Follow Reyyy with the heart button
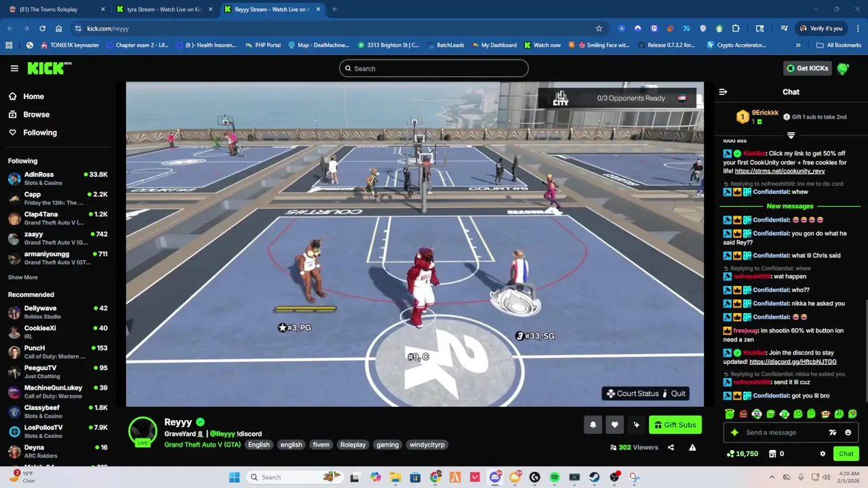868x488 pixels. click(x=614, y=425)
